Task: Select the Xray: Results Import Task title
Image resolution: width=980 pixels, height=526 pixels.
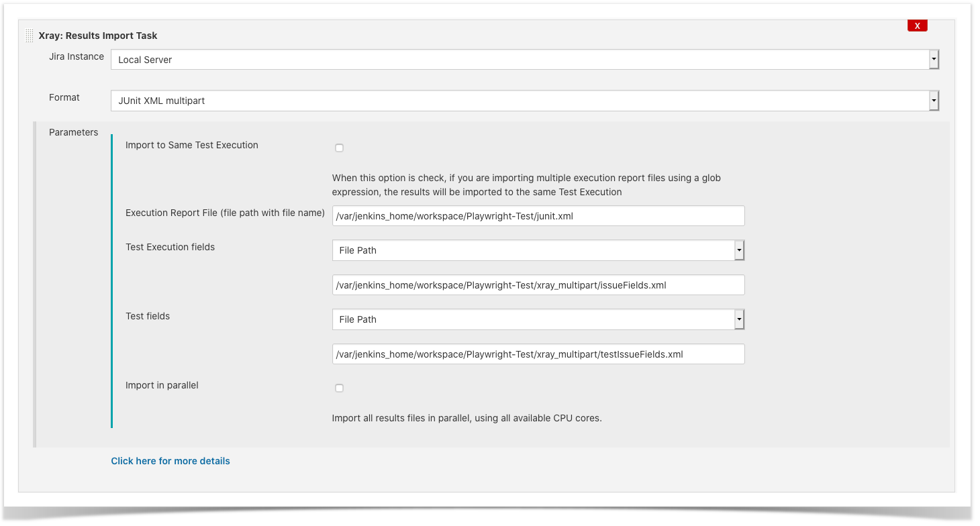Action: [x=98, y=36]
